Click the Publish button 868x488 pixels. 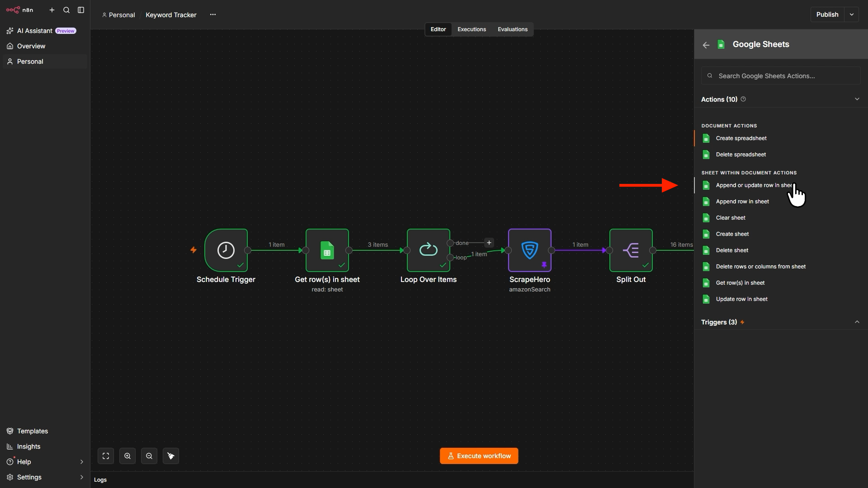[827, 14]
